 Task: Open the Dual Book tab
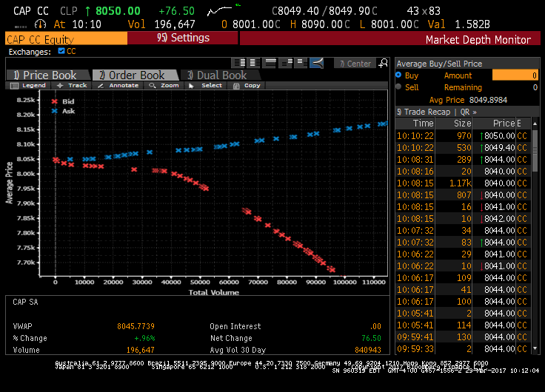[221, 75]
